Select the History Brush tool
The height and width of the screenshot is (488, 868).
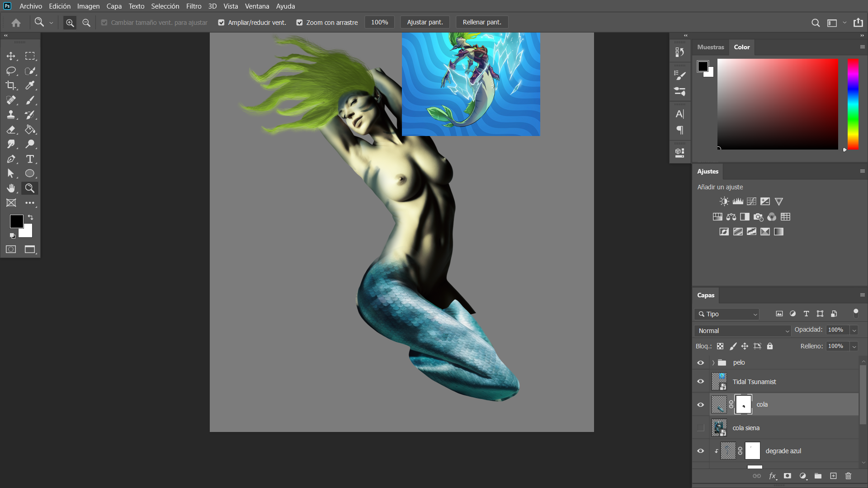[x=30, y=115]
